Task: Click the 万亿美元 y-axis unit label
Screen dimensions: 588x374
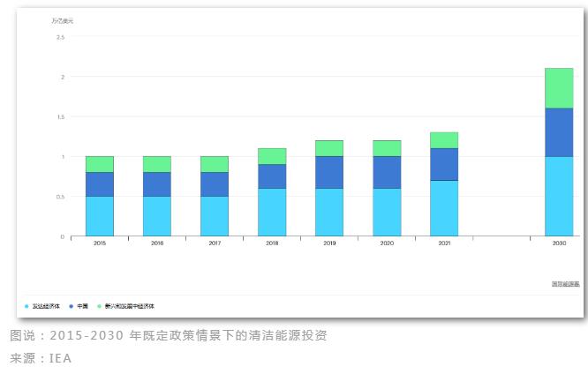Action: click(63, 20)
